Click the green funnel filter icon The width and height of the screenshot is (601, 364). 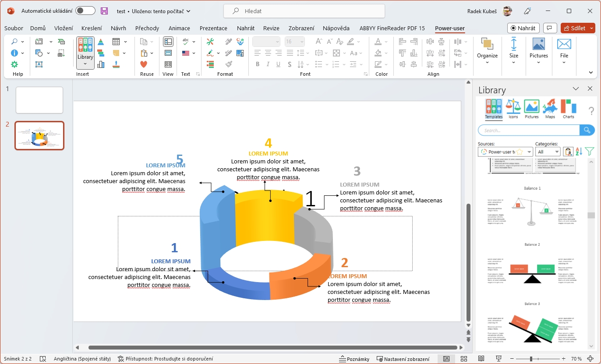point(590,152)
